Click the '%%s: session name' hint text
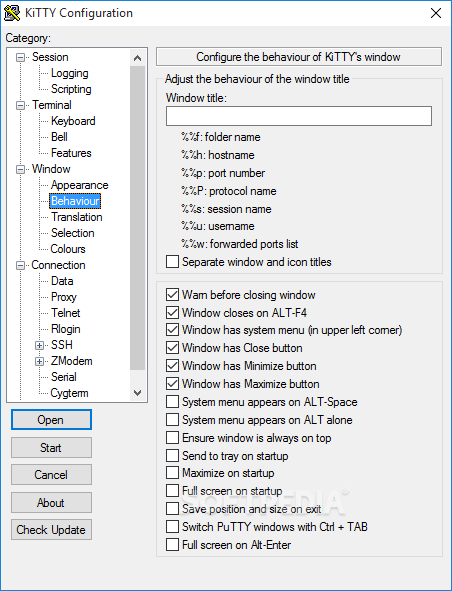The image size is (452, 591). 226,209
